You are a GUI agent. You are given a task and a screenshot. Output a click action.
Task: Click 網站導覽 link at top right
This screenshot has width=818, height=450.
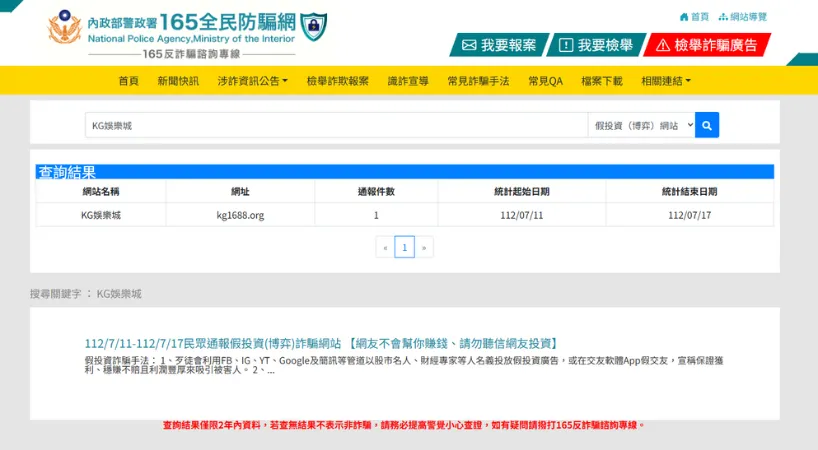(x=743, y=17)
